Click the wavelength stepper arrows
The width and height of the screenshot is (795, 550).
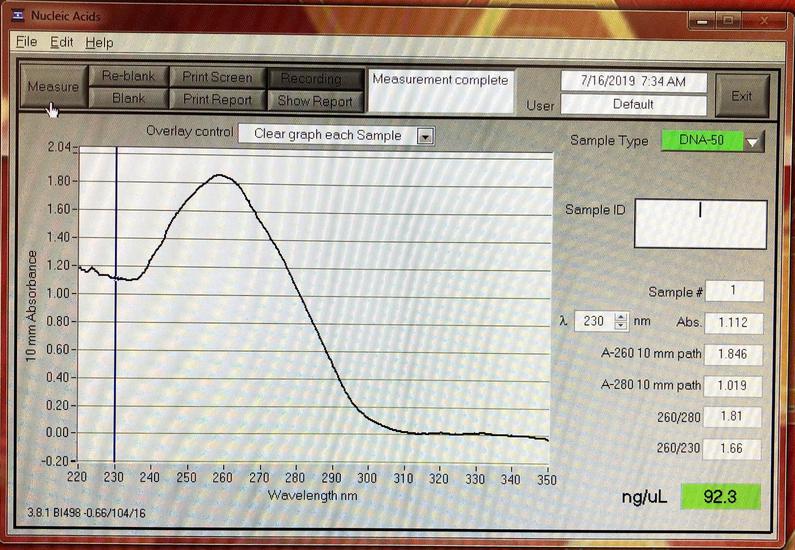(x=621, y=322)
